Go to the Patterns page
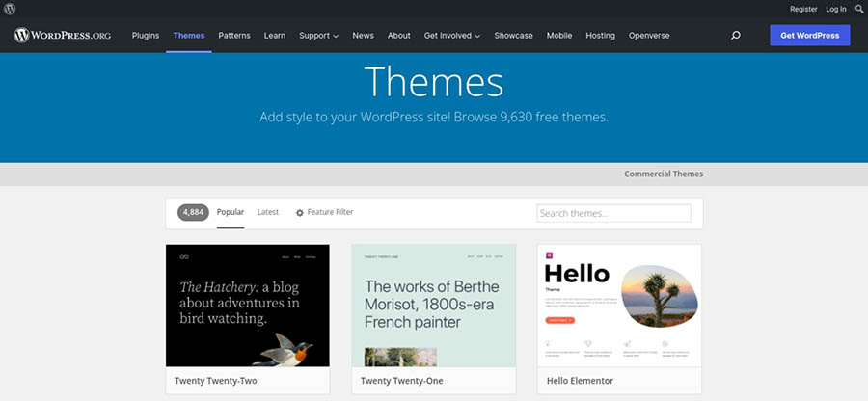Screen dimensions: 868x401 click(x=234, y=36)
